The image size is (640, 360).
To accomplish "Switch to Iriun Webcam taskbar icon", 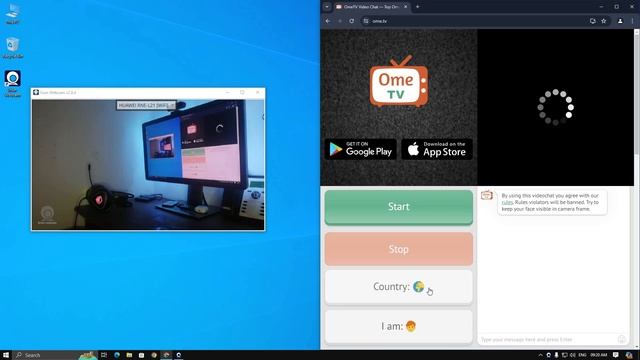I will [x=178, y=355].
